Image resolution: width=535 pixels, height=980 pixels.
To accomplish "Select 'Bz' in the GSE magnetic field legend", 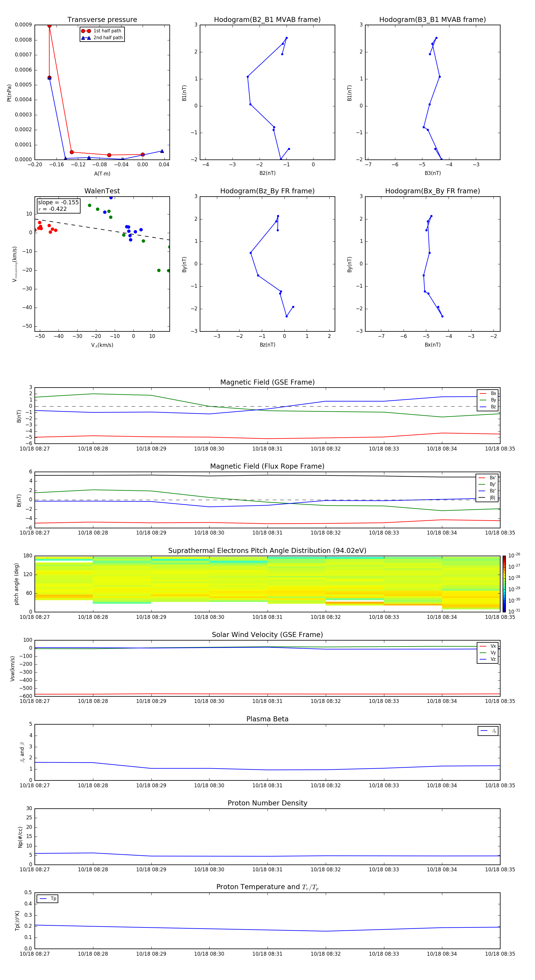I will [488, 407].
